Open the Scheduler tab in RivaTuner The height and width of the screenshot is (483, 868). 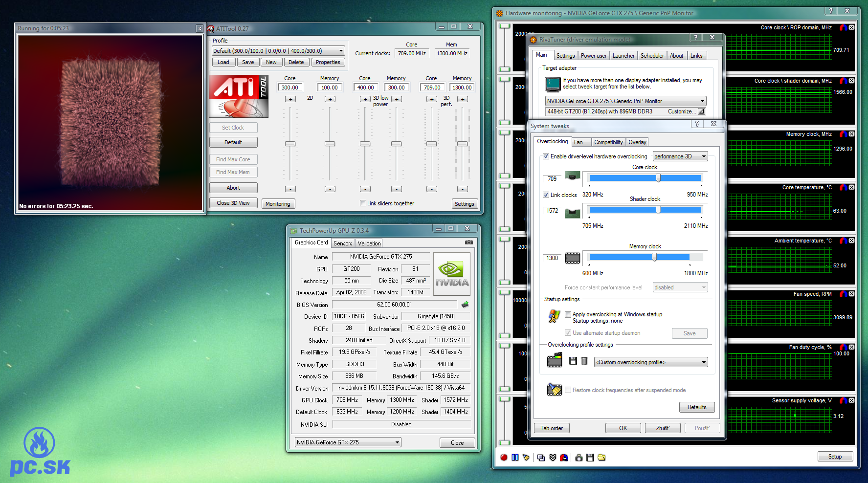point(652,56)
